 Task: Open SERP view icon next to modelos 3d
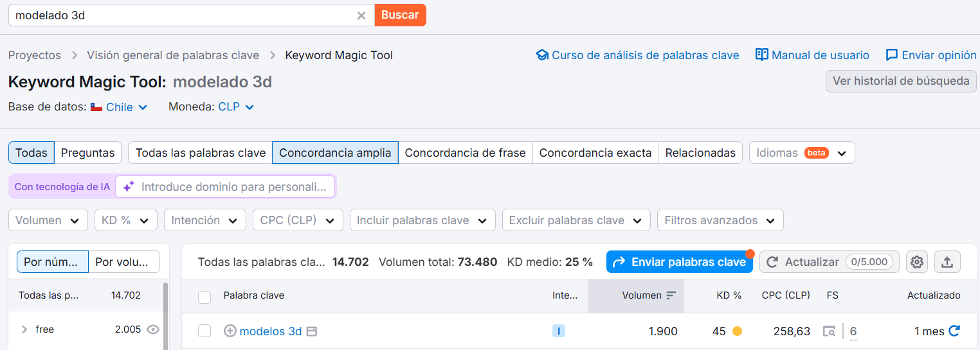[x=312, y=331]
